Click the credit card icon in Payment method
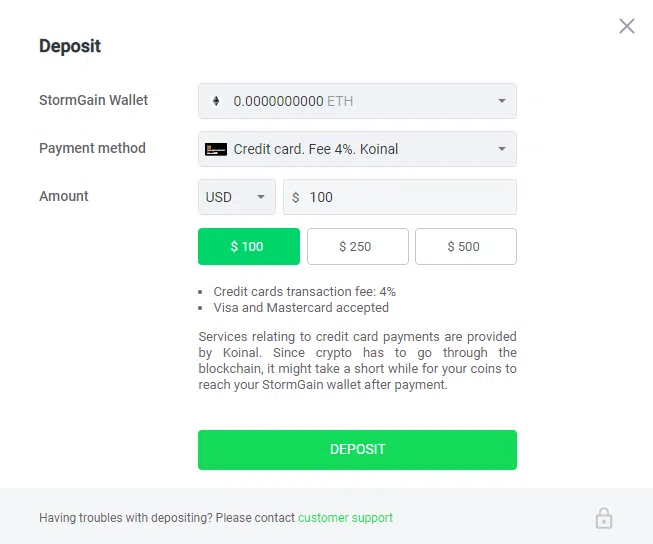 tap(216, 149)
